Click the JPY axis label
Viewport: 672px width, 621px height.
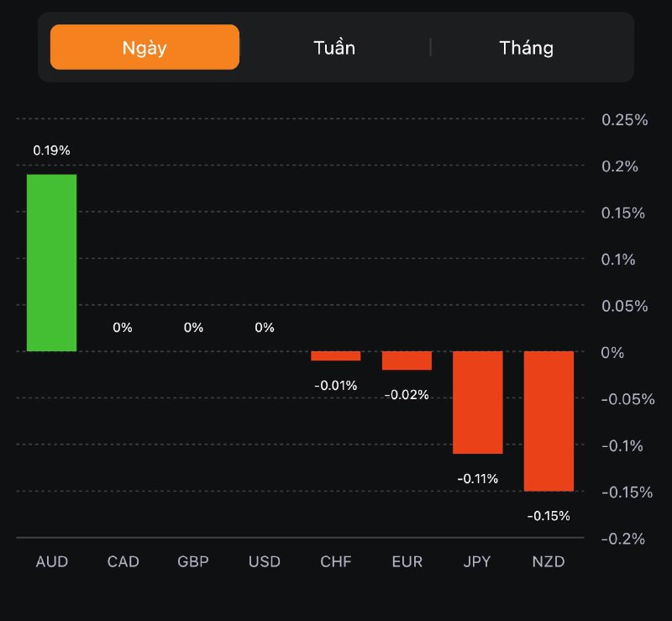click(477, 561)
